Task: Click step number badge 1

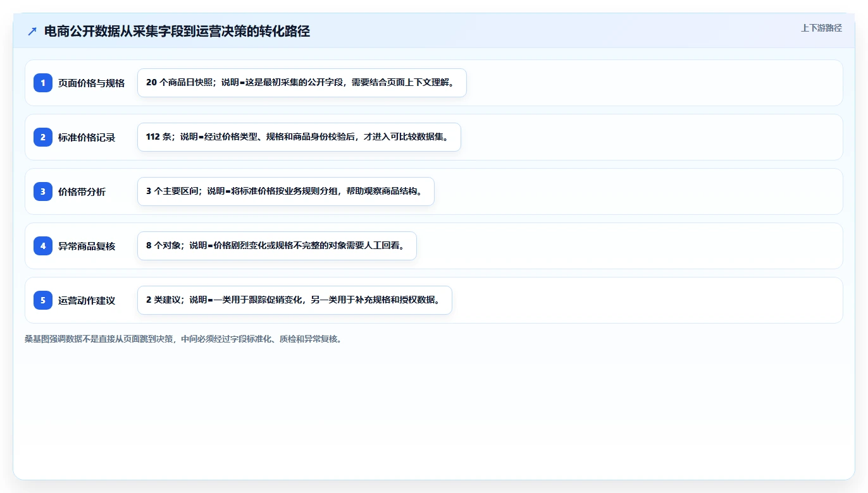Action: pos(43,83)
